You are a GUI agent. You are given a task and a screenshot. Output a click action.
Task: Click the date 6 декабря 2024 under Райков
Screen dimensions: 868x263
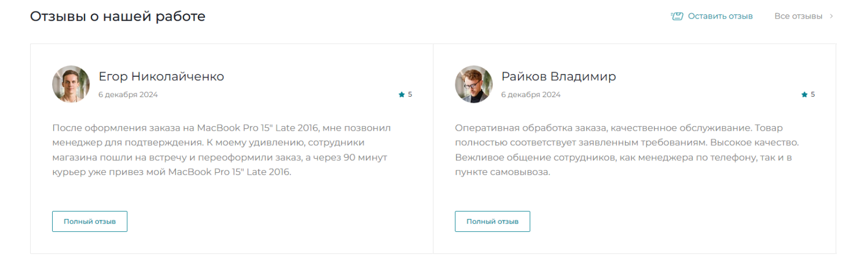coord(531,95)
